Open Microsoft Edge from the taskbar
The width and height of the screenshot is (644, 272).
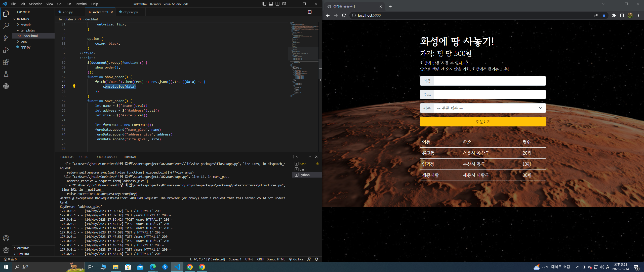(x=153, y=267)
